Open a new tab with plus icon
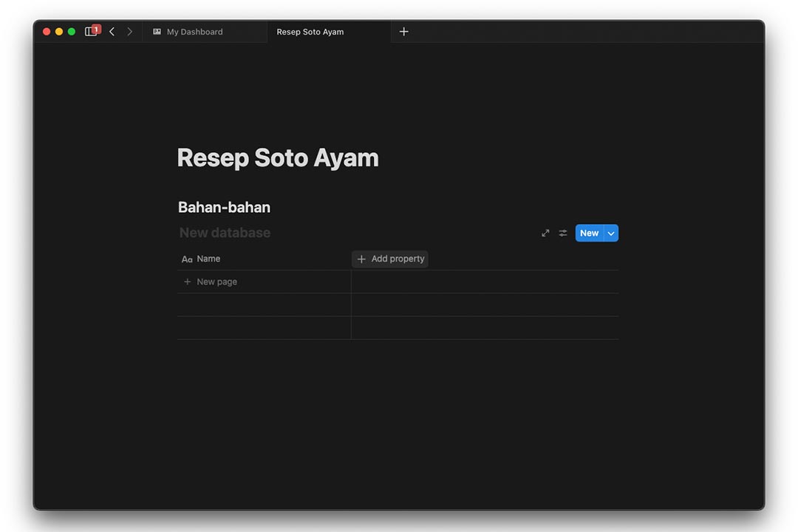Viewport: 798px width, 532px height. click(x=403, y=32)
